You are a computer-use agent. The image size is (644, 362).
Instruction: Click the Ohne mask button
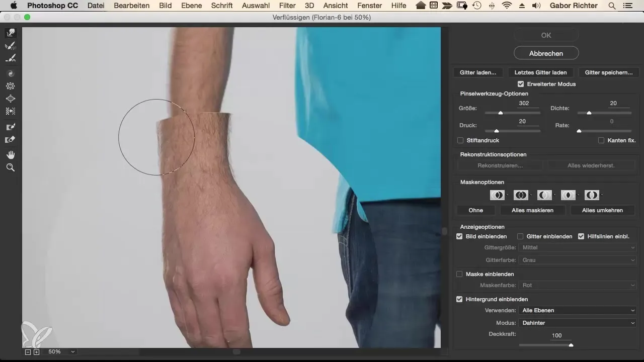[x=475, y=210]
